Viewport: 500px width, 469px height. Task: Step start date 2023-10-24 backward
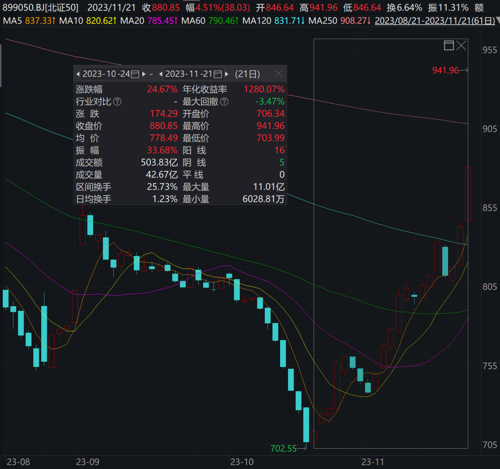[78, 74]
